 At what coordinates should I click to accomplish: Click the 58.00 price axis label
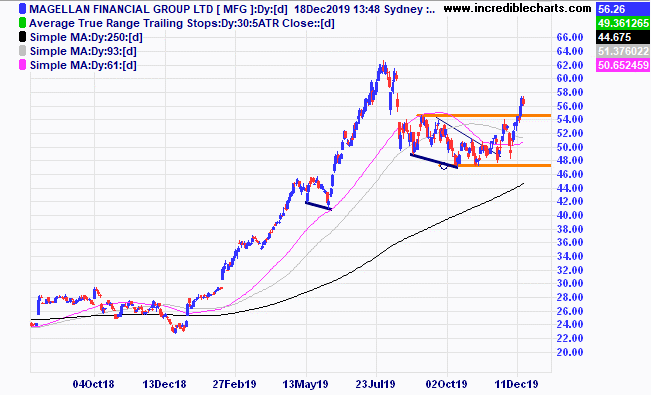coord(570,92)
